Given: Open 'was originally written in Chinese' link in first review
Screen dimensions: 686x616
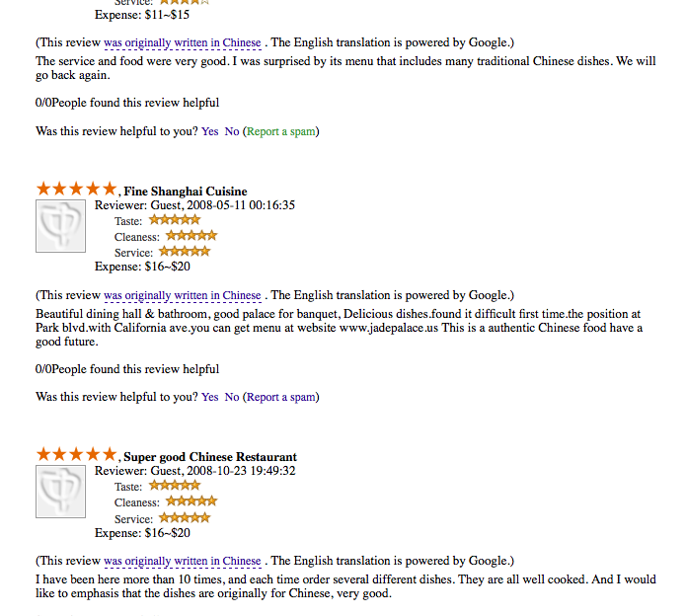Looking at the screenshot, I should [x=183, y=42].
